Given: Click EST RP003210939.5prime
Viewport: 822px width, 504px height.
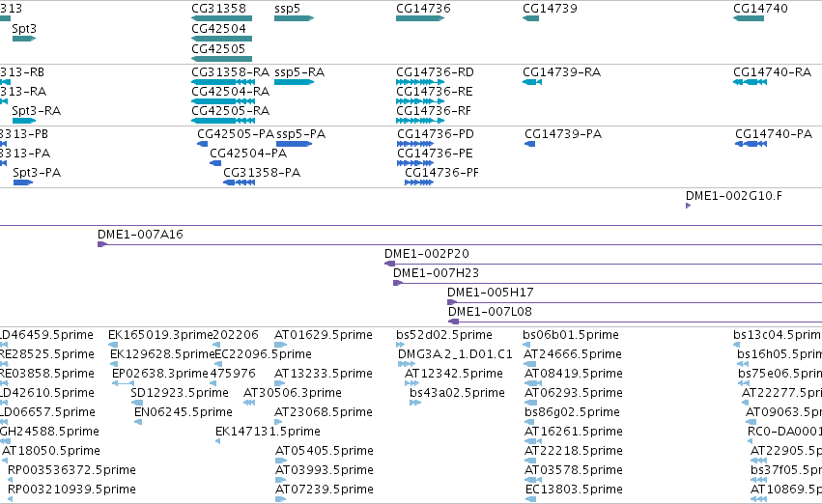Looking at the screenshot, I should tap(71, 490).
